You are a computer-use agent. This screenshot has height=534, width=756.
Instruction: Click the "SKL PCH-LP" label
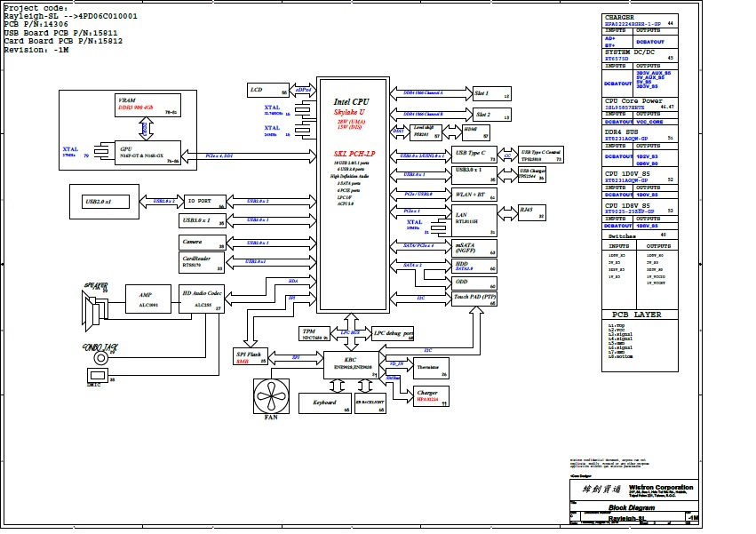point(354,154)
